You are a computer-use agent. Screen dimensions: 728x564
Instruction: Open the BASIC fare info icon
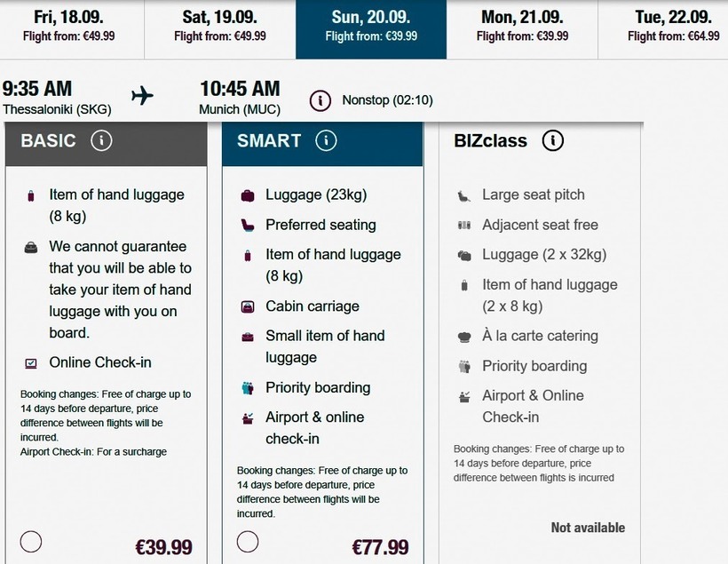101,140
